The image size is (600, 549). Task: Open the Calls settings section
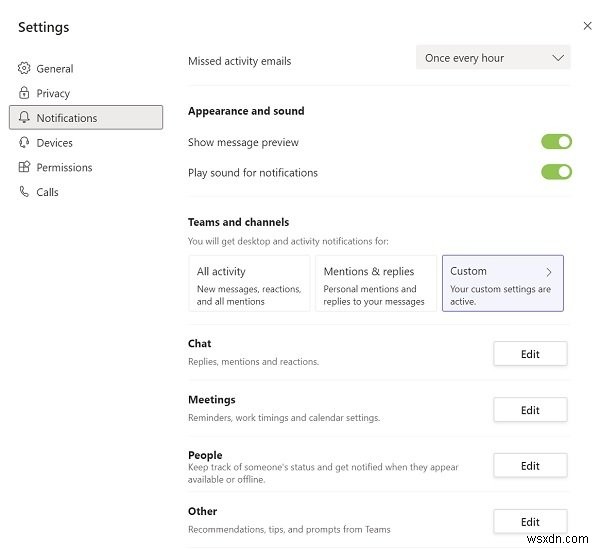86,192
